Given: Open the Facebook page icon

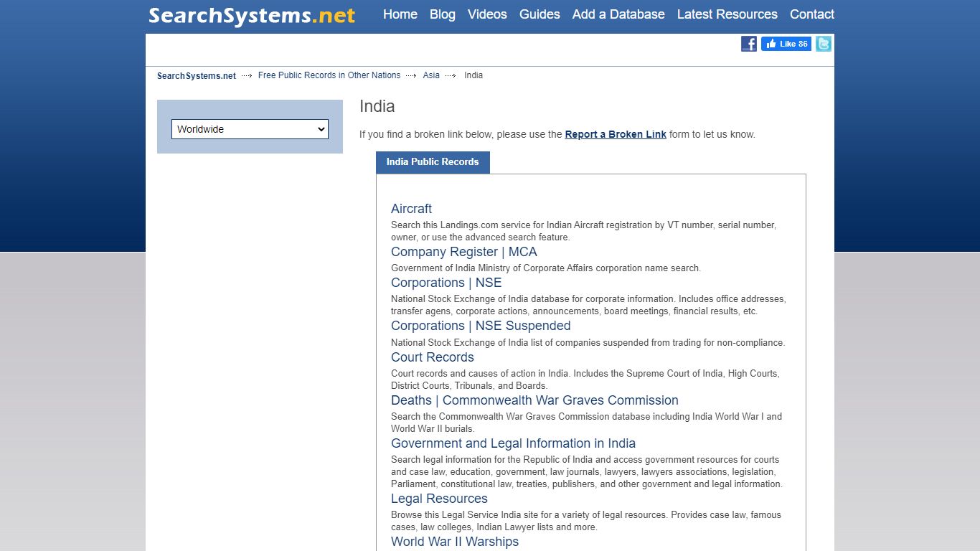Looking at the screenshot, I should [749, 44].
